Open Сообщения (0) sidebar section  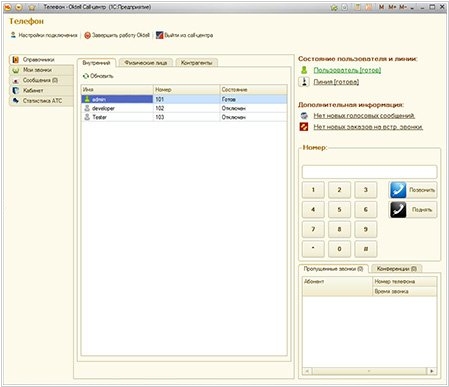coord(41,80)
